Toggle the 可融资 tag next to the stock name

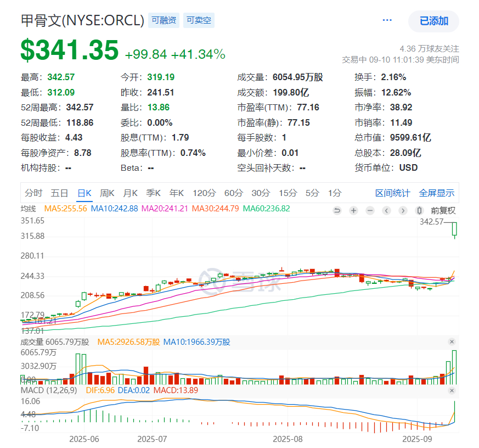pyautogui.click(x=164, y=20)
